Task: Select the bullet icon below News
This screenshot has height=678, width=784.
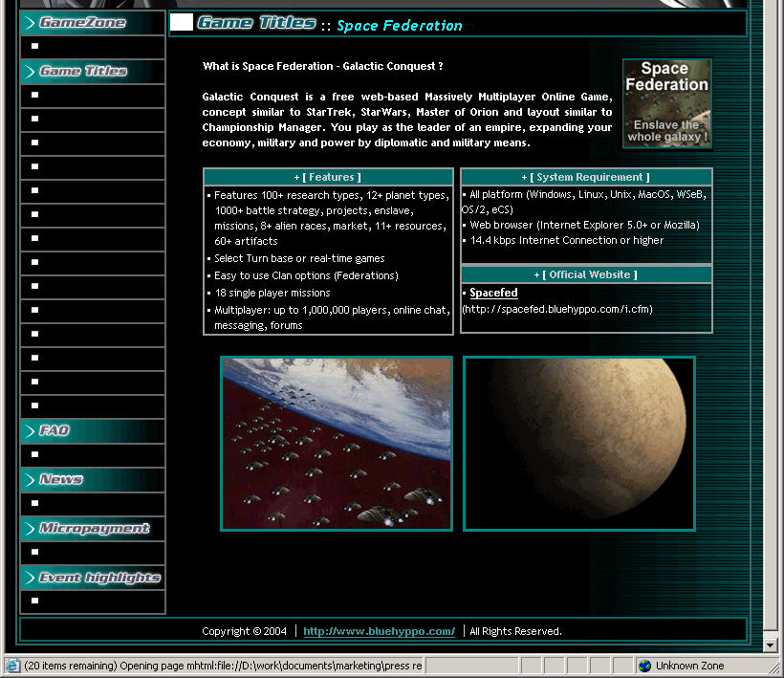Action: (x=35, y=503)
